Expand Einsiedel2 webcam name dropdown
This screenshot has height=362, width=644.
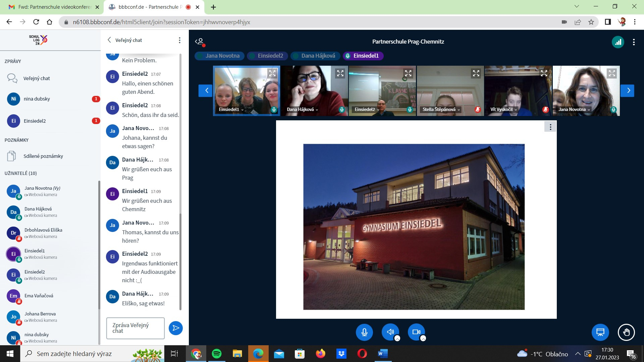coord(367,109)
